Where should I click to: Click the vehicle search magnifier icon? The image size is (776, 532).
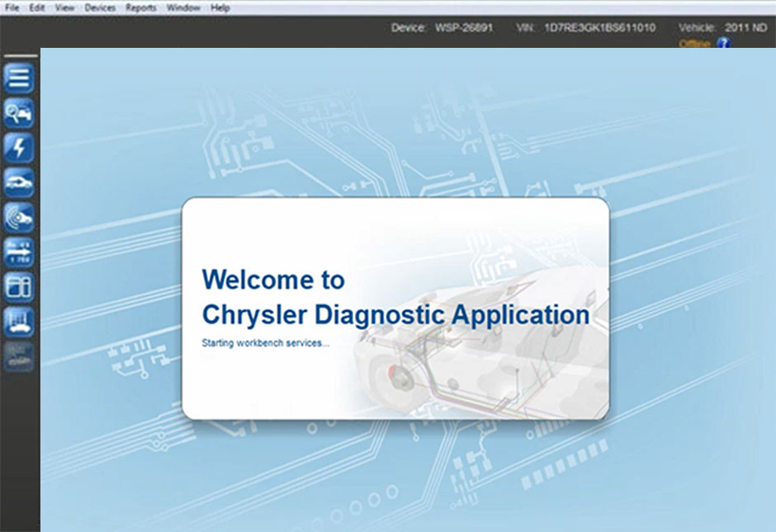tap(19, 113)
